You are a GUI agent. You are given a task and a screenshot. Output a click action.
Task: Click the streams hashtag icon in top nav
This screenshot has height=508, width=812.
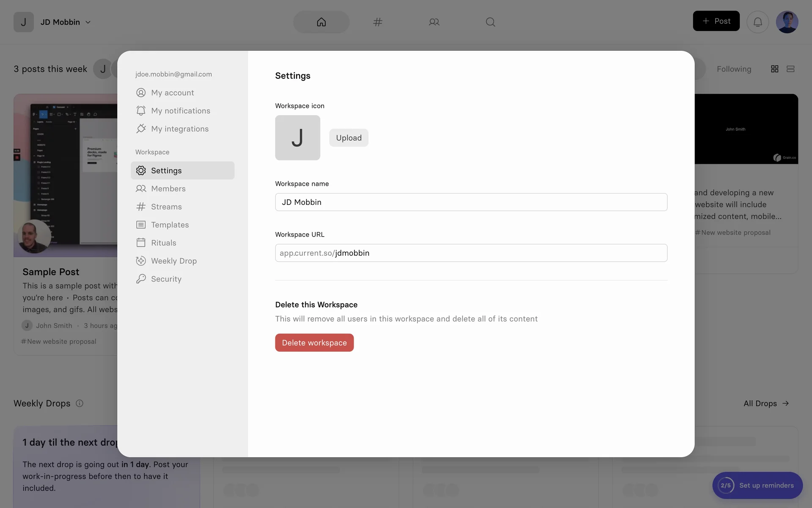click(378, 22)
